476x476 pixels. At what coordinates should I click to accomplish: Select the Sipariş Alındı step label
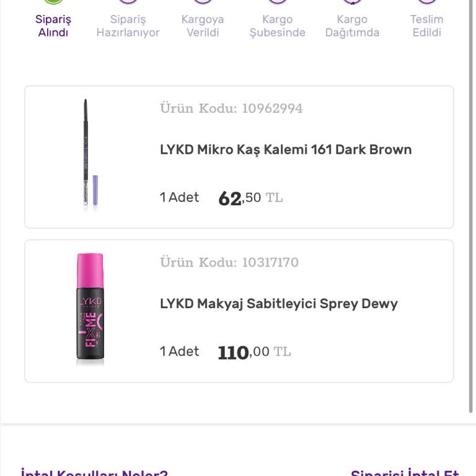coord(53,26)
